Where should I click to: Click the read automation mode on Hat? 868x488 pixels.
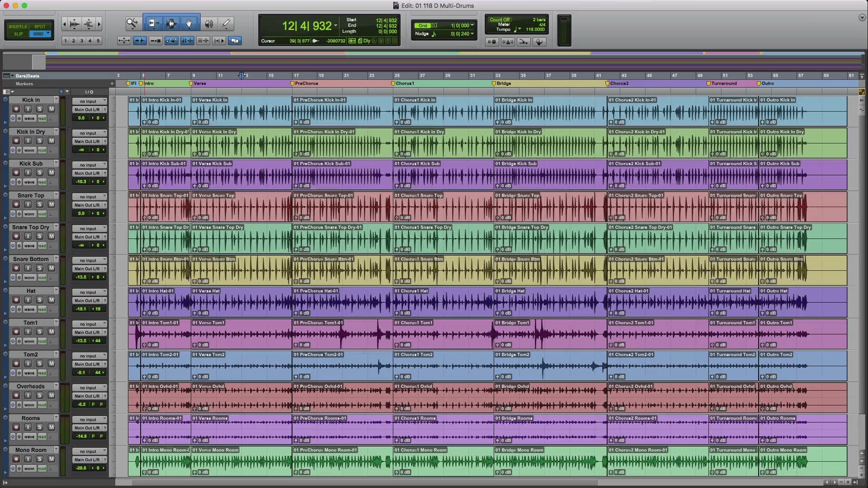point(42,310)
